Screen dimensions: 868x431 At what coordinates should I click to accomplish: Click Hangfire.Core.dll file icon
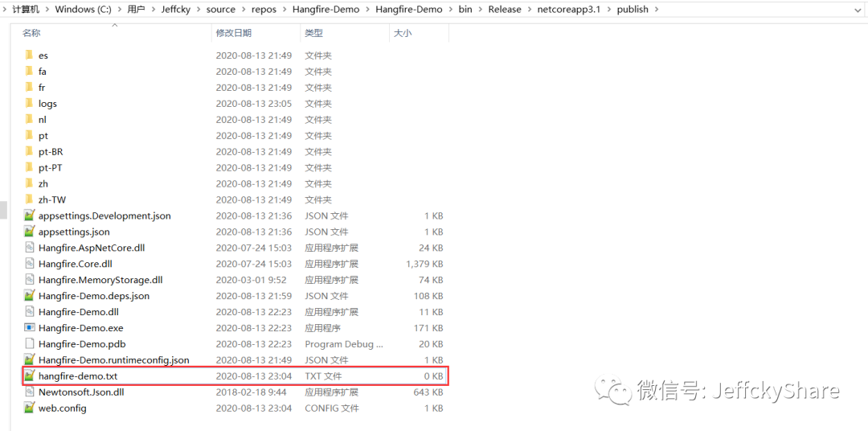pos(30,265)
